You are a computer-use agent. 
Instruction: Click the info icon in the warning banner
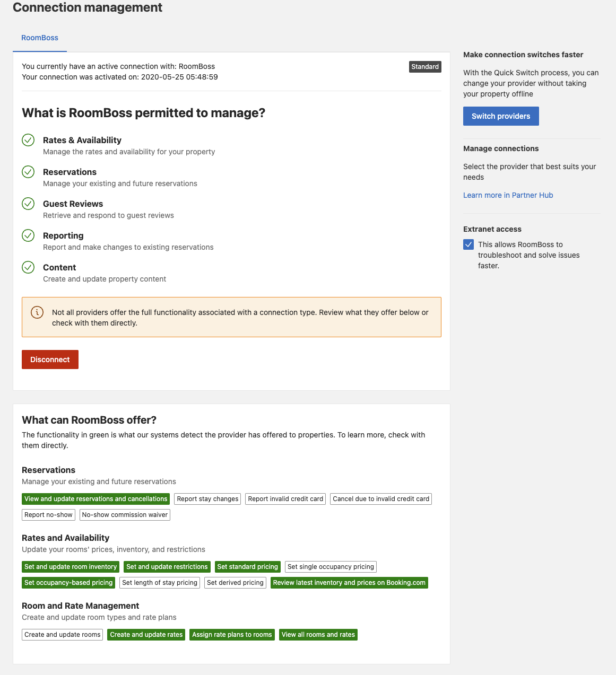pos(37,313)
